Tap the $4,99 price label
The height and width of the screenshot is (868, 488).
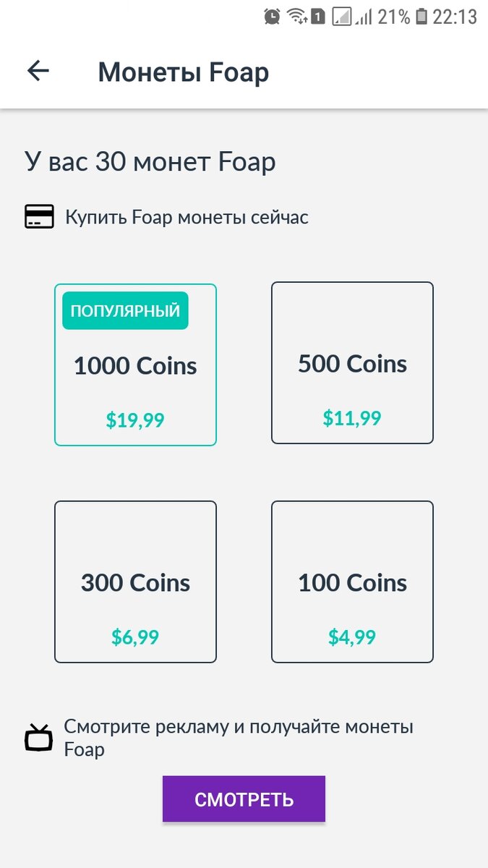(x=352, y=637)
